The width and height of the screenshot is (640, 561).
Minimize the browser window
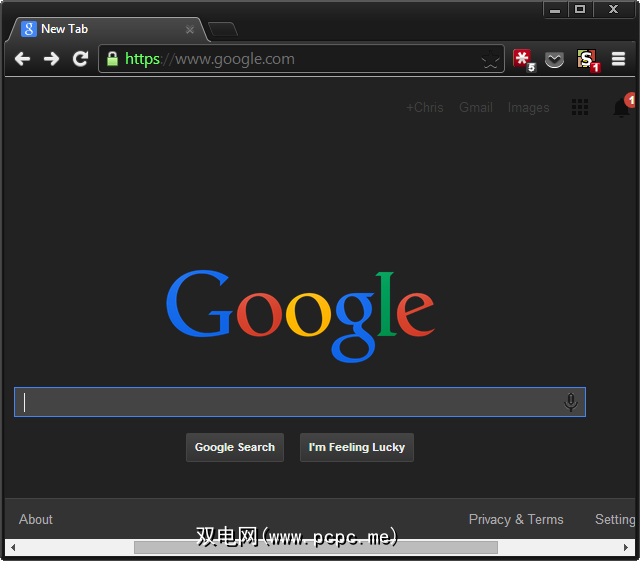coord(555,9)
